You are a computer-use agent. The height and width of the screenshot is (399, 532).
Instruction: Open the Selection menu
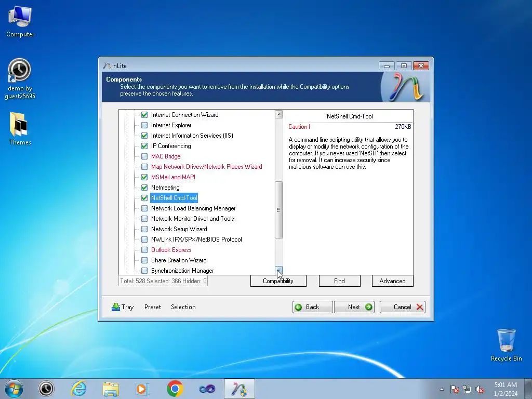[x=183, y=307]
